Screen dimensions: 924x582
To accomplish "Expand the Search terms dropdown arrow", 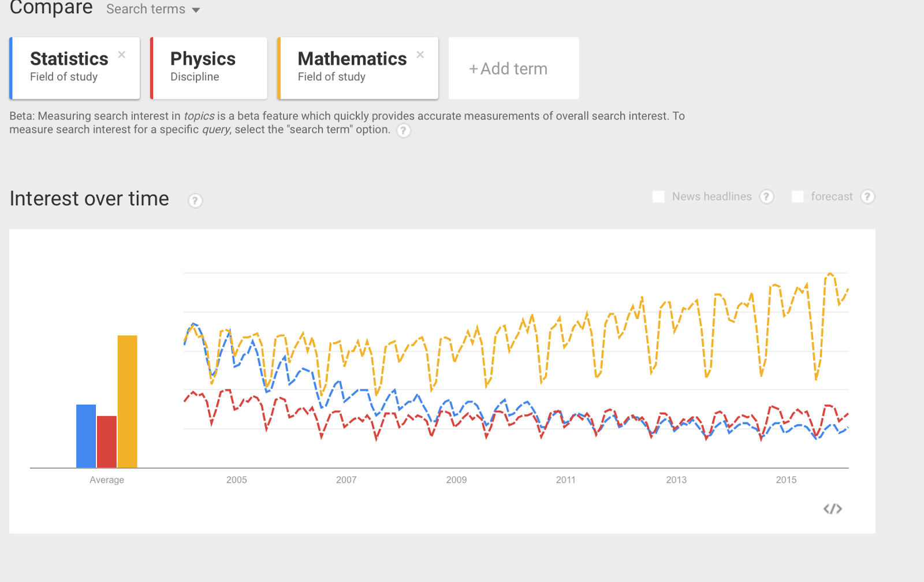I will [x=196, y=10].
